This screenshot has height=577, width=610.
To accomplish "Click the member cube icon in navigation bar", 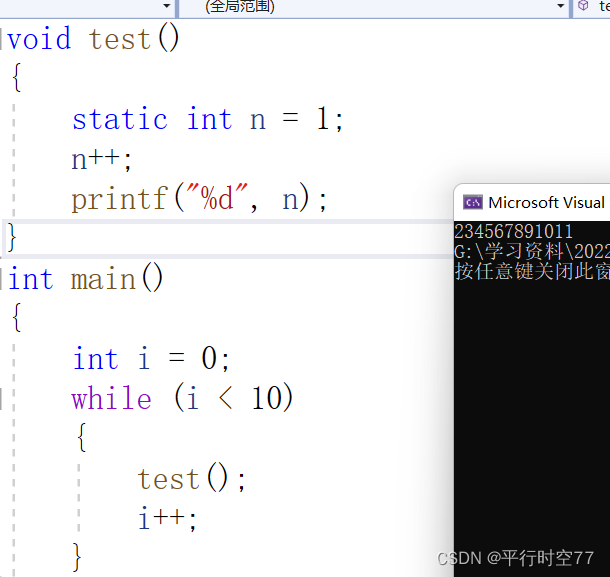I will 583,5.
